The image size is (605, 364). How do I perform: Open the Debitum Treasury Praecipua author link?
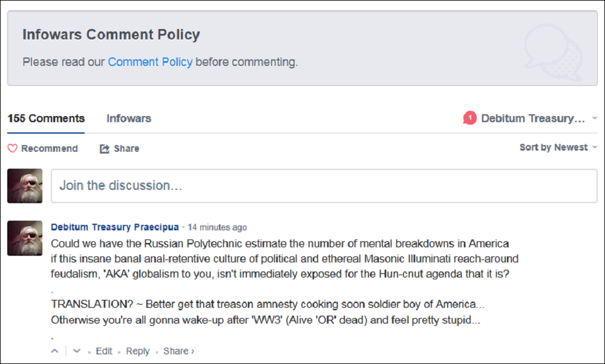point(115,227)
